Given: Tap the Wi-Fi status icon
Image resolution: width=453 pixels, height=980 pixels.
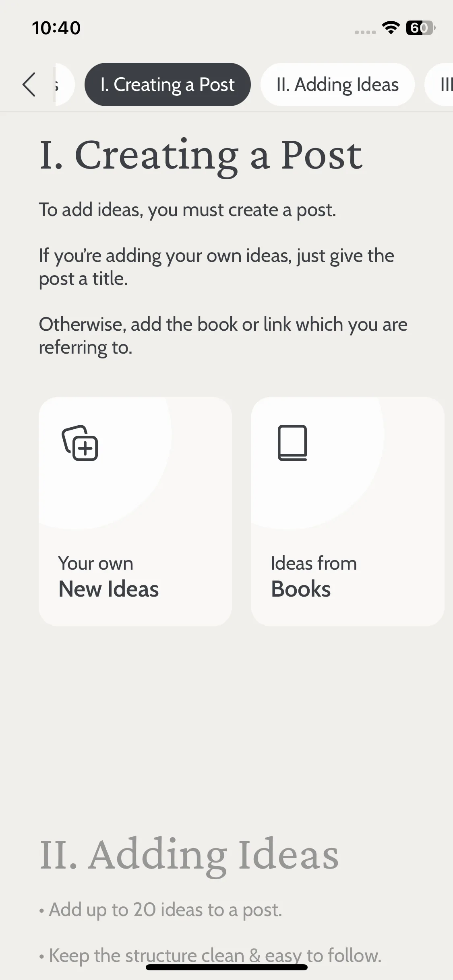Looking at the screenshot, I should pyautogui.click(x=391, y=28).
